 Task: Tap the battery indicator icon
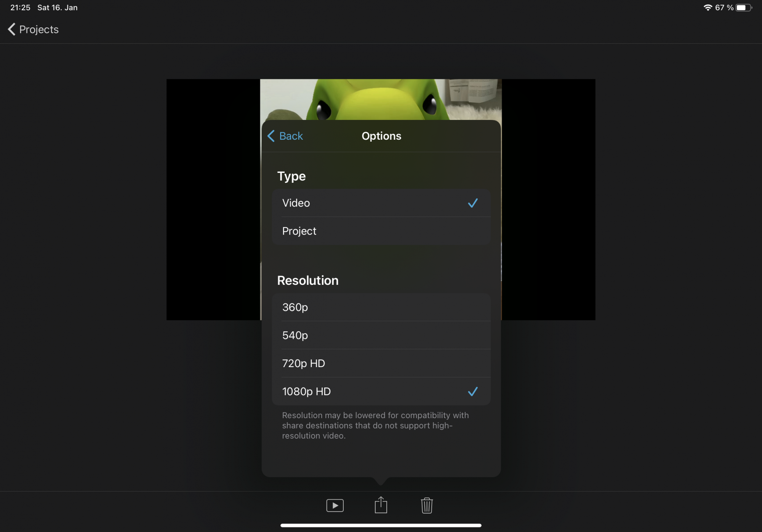743,8
